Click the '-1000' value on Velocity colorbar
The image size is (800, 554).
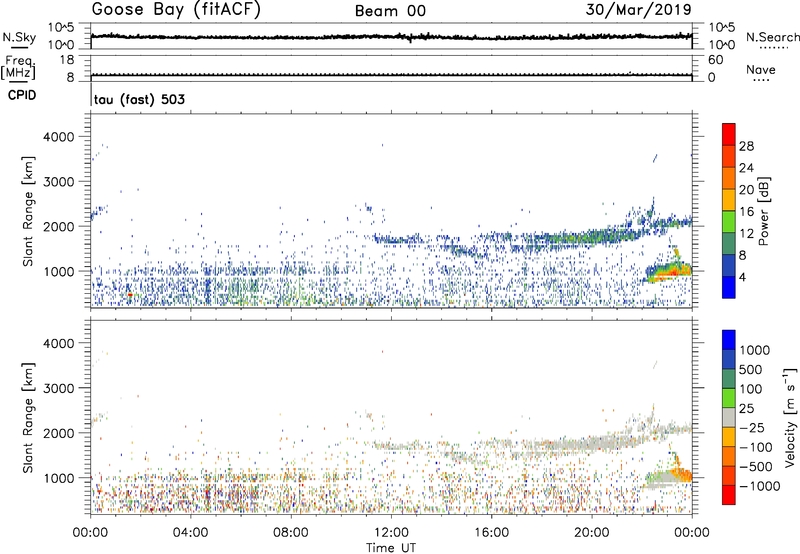(x=760, y=486)
